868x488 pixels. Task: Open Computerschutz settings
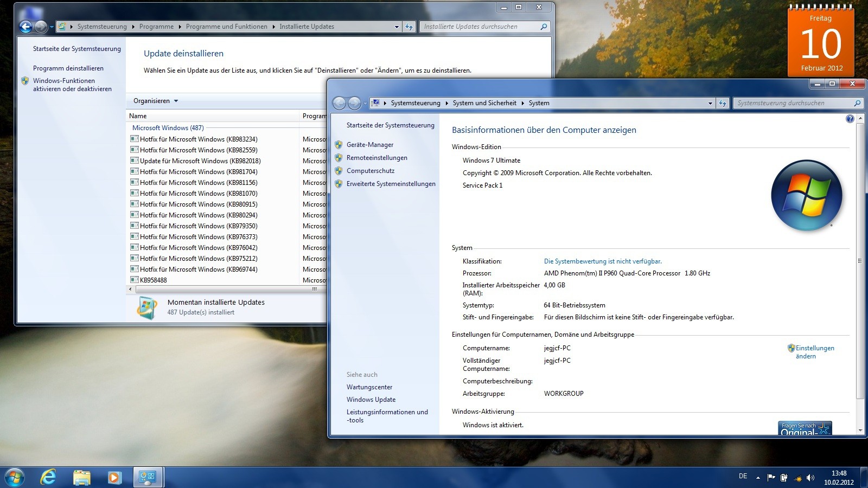pyautogui.click(x=371, y=171)
